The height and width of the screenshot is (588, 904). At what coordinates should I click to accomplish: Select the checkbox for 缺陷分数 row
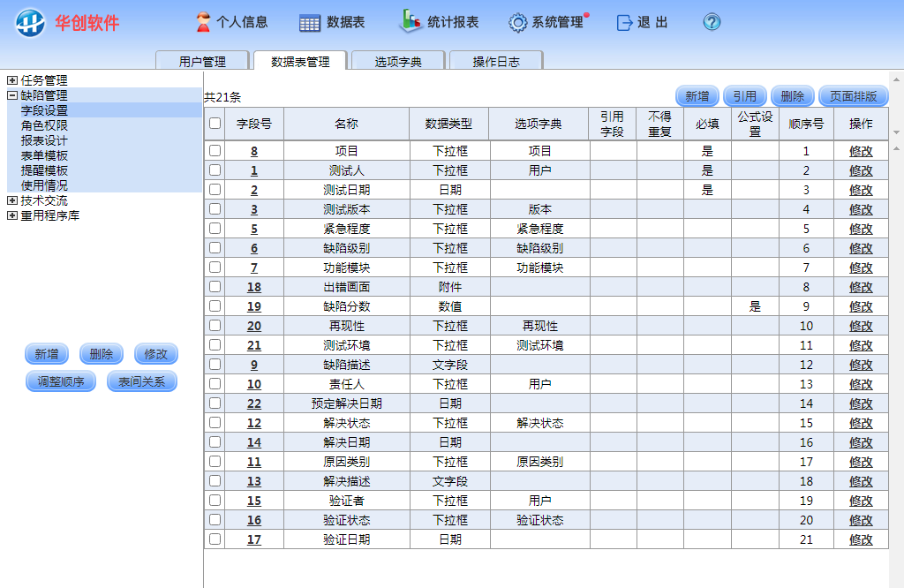(215, 306)
